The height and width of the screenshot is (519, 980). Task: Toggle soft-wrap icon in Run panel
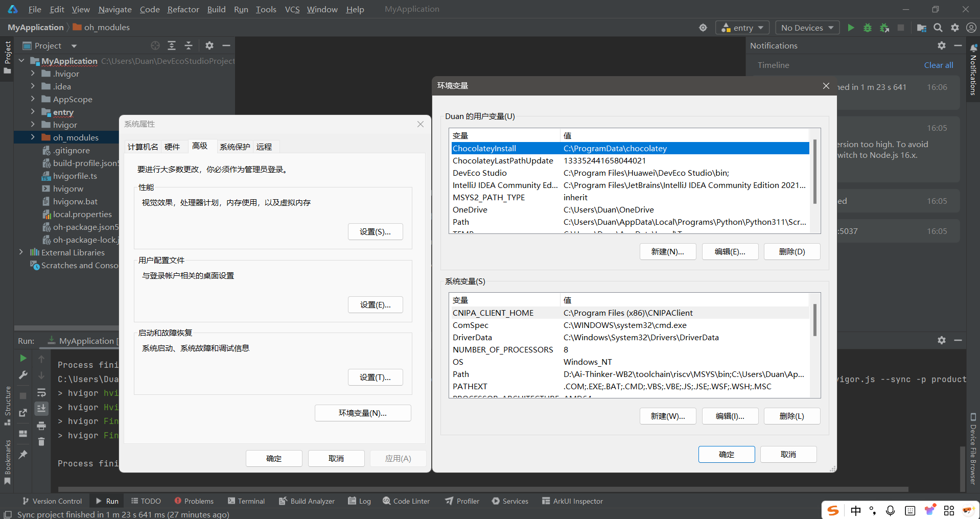(x=41, y=392)
